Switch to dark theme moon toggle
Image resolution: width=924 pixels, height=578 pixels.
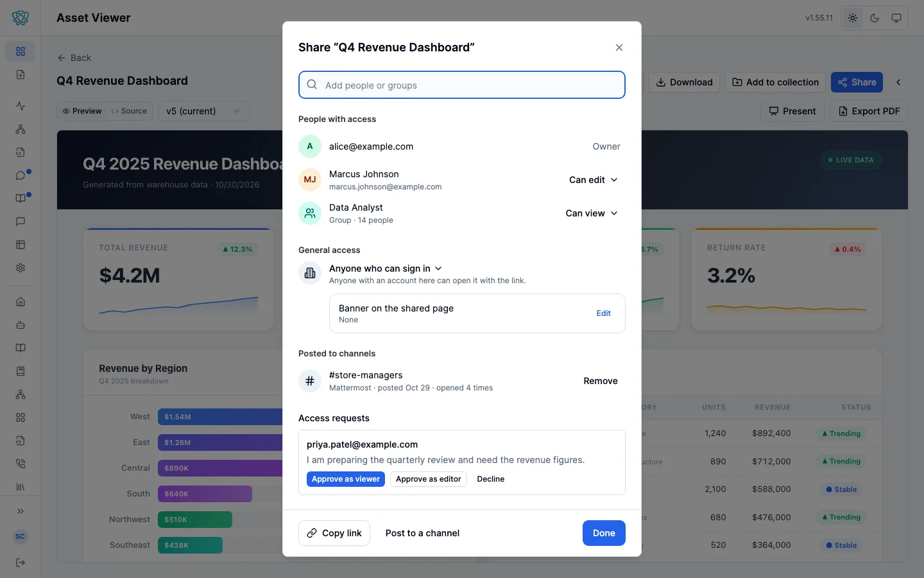click(x=875, y=18)
